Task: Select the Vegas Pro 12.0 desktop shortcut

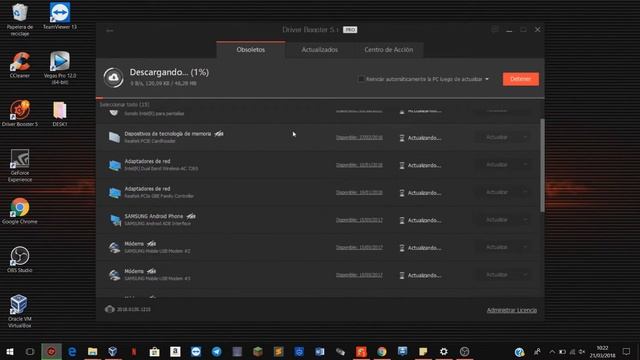Action: click(x=60, y=68)
